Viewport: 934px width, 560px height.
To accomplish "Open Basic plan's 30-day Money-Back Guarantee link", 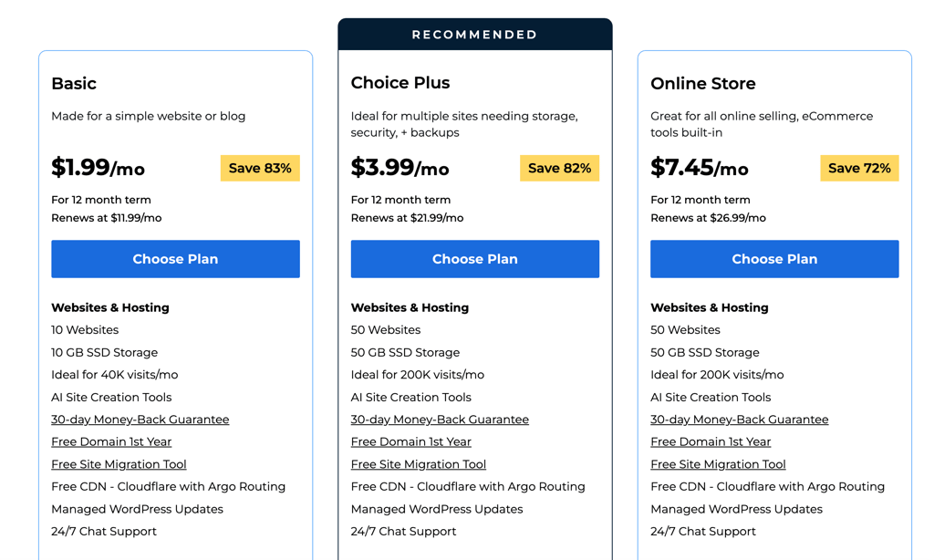I will click(140, 420).
